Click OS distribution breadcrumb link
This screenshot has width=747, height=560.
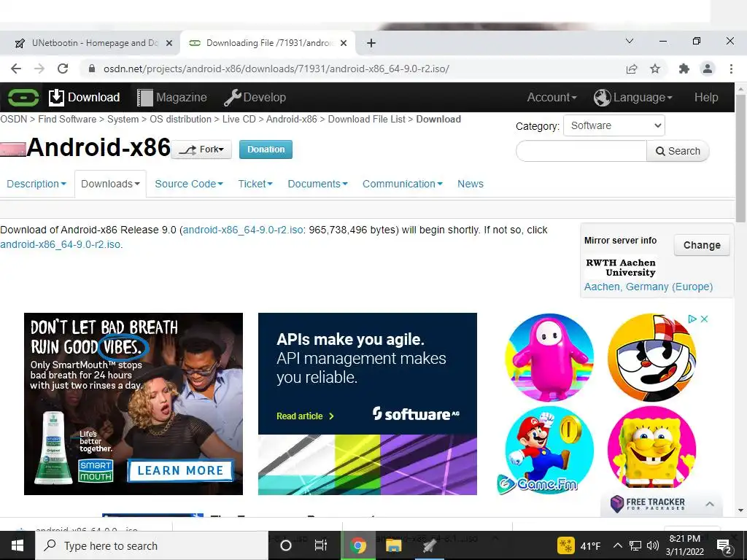pos(181,120)
